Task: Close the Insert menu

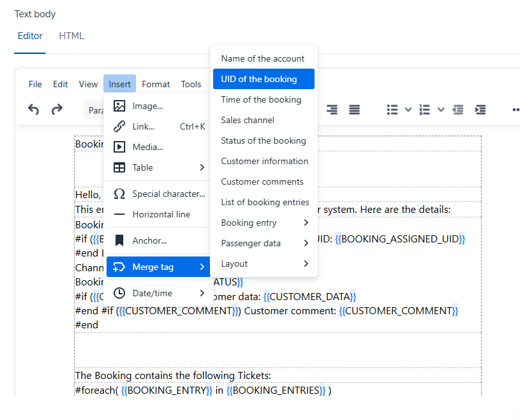Action: point(119,84)
